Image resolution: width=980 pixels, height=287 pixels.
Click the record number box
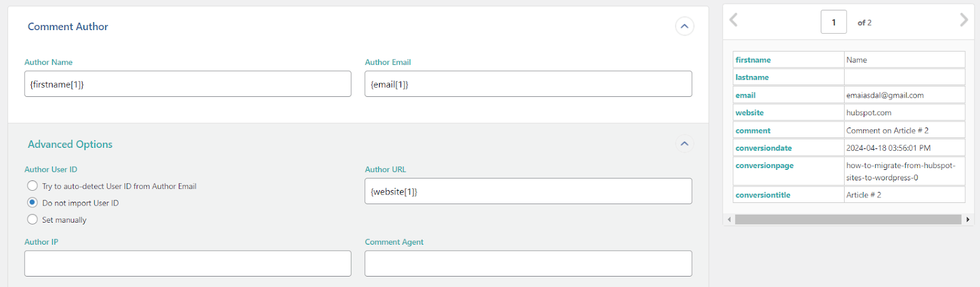click(x=834, y=22)
